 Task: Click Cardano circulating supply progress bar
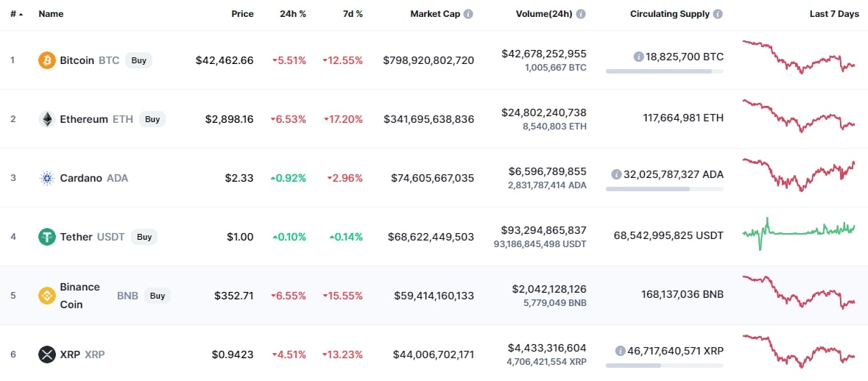[x=664, y=189]
